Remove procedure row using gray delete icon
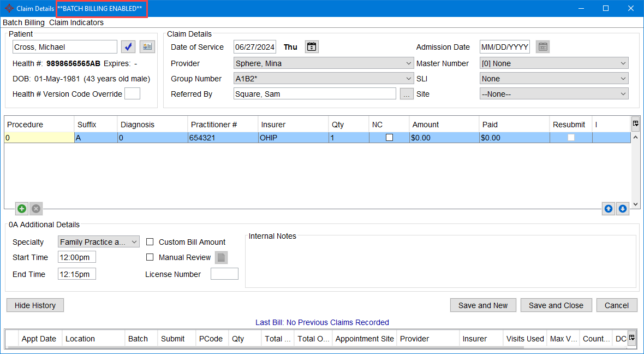The width and height of the screenshot is (644, 354). (35, 208)
